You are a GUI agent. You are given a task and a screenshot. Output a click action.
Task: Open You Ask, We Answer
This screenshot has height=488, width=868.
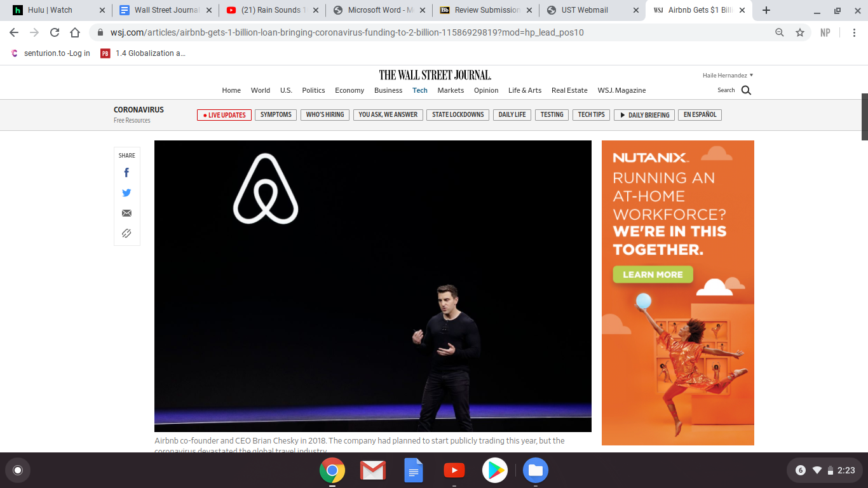pos(388,115)
